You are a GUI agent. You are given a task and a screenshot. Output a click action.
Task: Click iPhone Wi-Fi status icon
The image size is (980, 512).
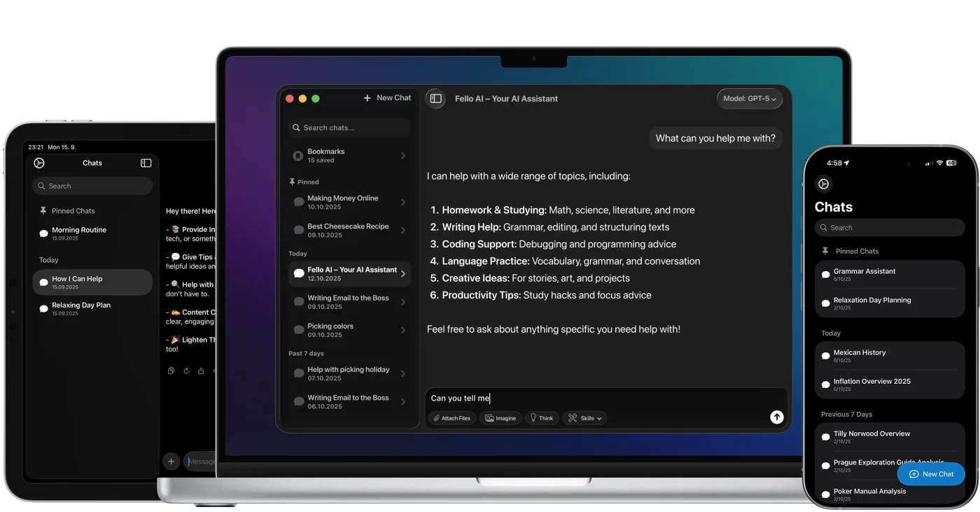click(x=939, y=162)
